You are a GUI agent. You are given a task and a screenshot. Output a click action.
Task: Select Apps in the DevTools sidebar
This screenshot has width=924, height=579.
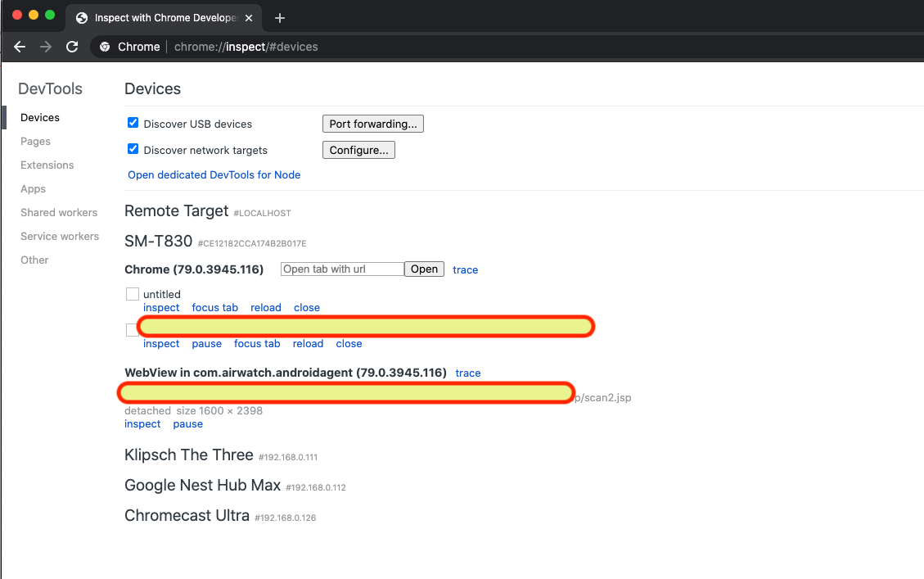point(33,188)
